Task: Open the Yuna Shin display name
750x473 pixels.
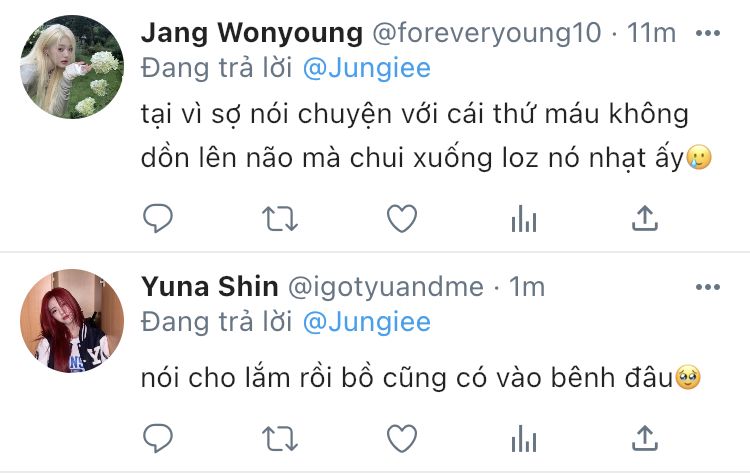Action: (x=210, y=287)
